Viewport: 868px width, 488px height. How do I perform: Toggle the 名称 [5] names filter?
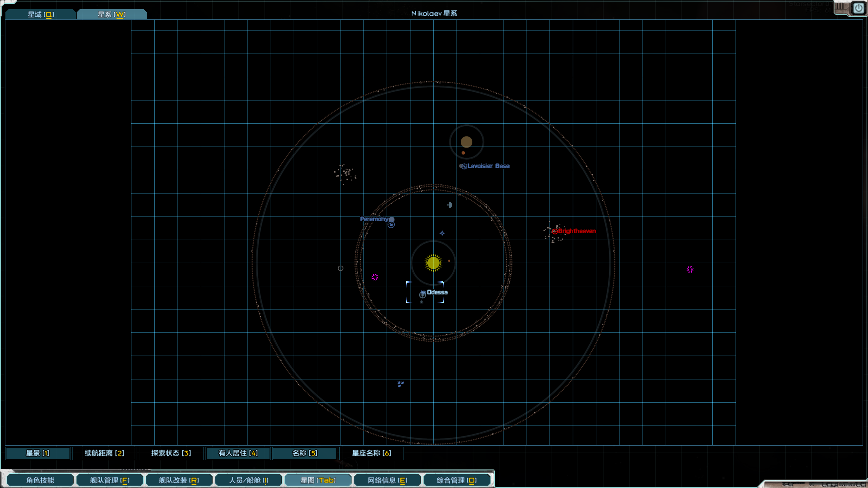(304, 453)
